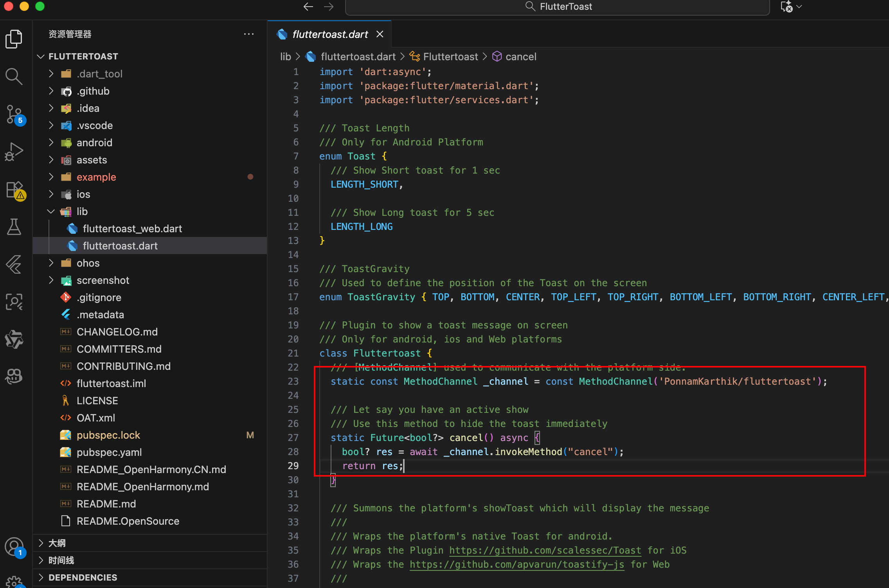Open the Run and Debug view

click(14, 152)
